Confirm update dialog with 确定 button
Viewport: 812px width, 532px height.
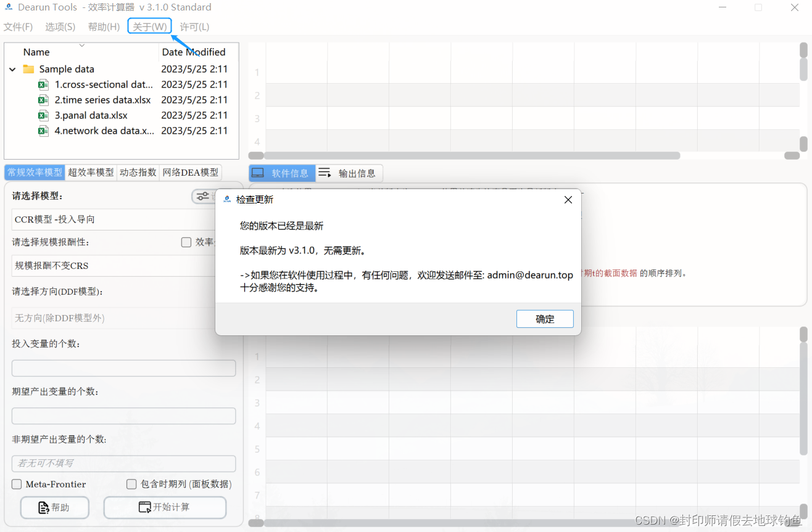pos(545,319)
